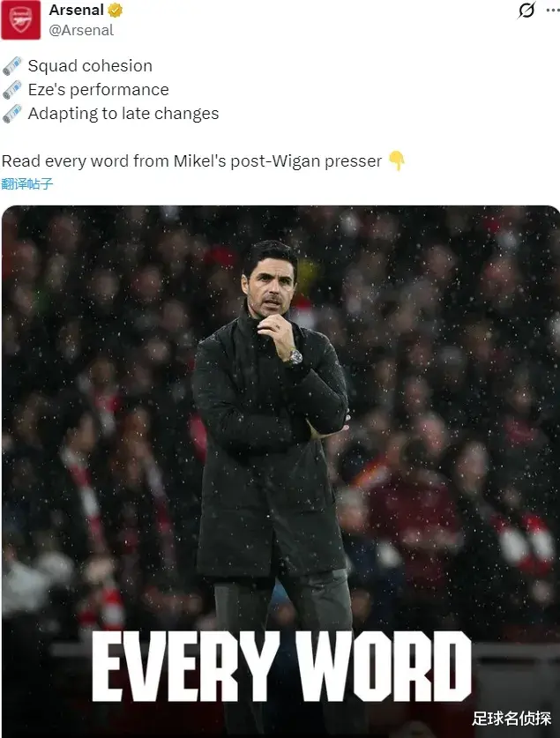The image size is (560, 738).
Task: Select the Adapting to late changes line
Action: tap(123, 114)
